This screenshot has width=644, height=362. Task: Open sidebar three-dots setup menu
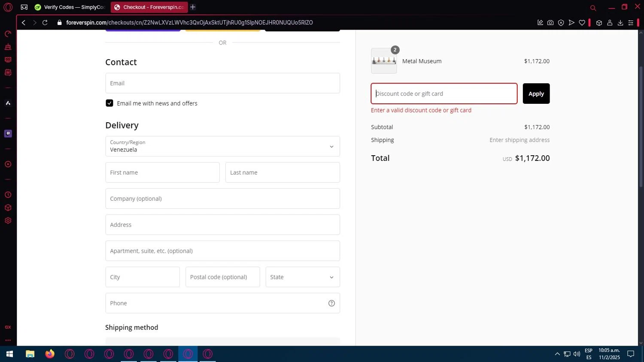(8, 340)
